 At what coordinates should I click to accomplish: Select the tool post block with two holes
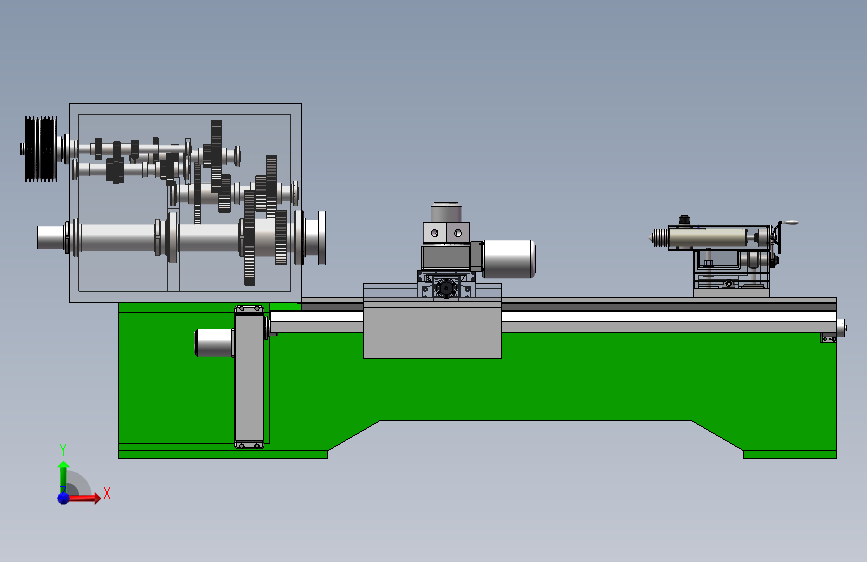tap(446, 233)
